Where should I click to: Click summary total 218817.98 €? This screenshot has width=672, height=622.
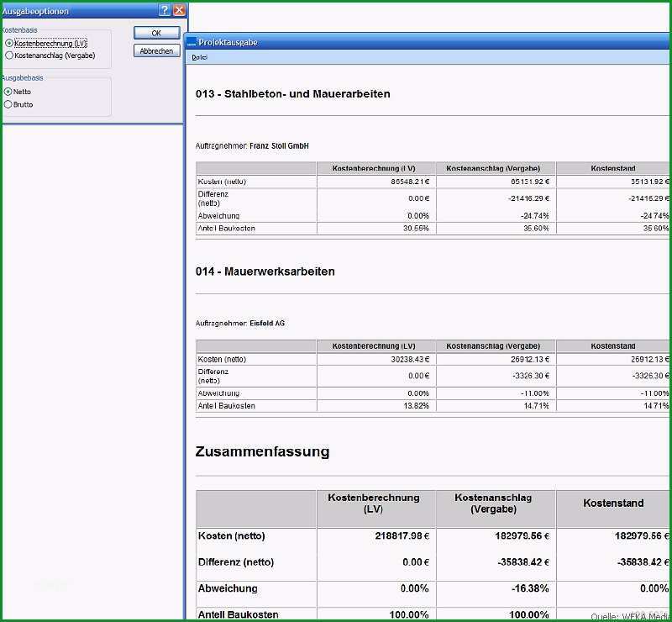click(402, 535)
